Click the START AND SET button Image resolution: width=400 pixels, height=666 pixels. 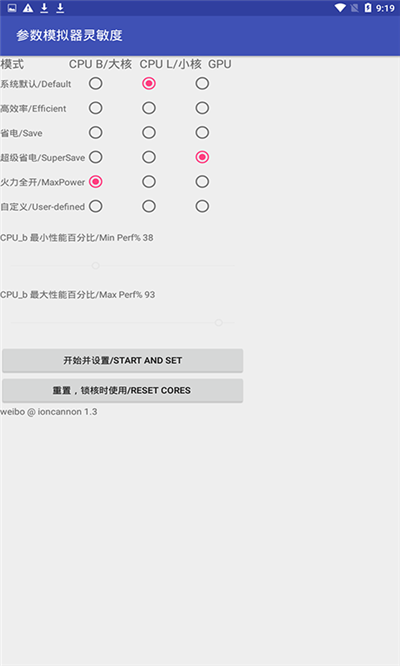pyautogui.click(x=123, y=361)
